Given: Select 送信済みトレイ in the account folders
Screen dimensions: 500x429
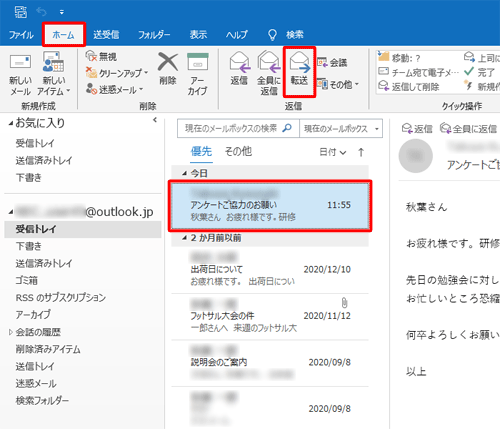Looking at the screenshot, I should [44, 263].
